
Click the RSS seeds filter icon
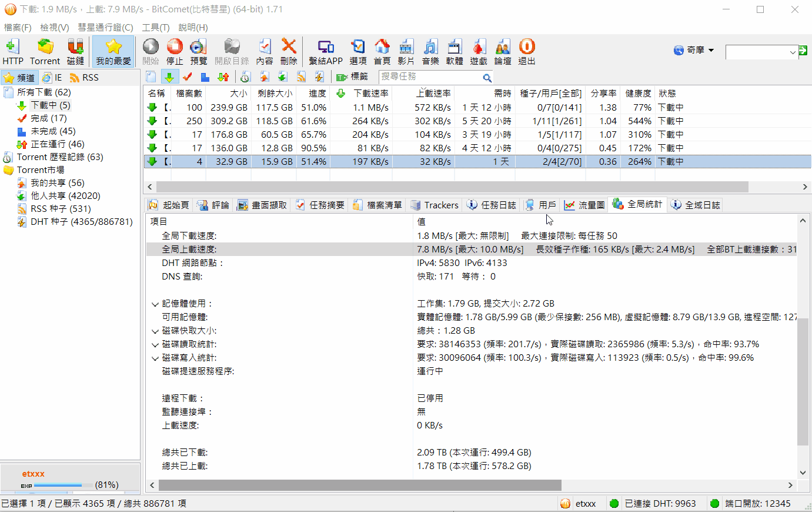[x=301, y=77]
